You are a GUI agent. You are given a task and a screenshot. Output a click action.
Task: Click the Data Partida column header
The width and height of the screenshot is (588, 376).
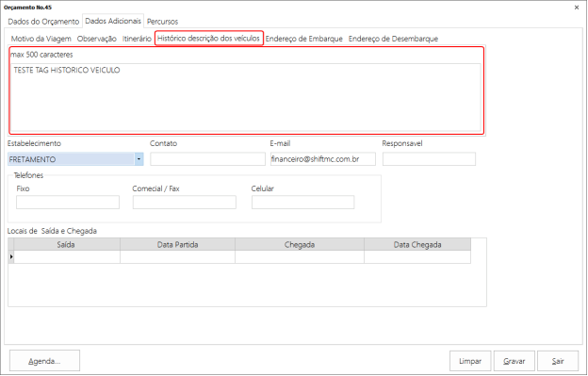(177, 244)
